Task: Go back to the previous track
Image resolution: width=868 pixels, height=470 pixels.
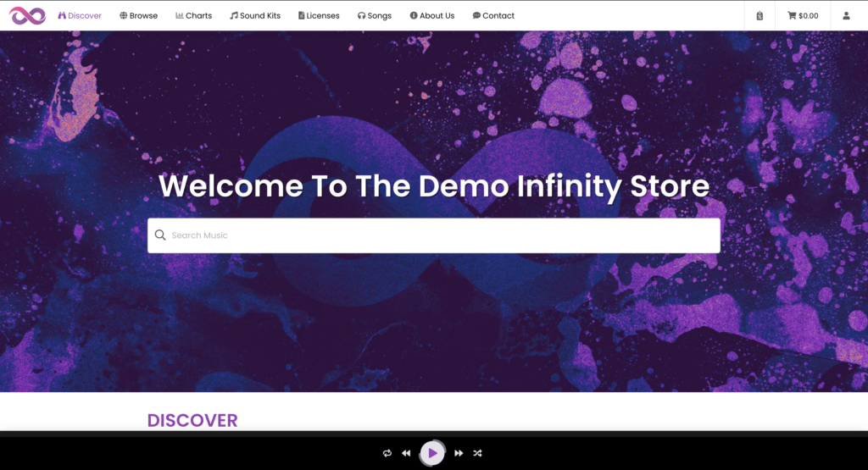Action: [406, 453]
